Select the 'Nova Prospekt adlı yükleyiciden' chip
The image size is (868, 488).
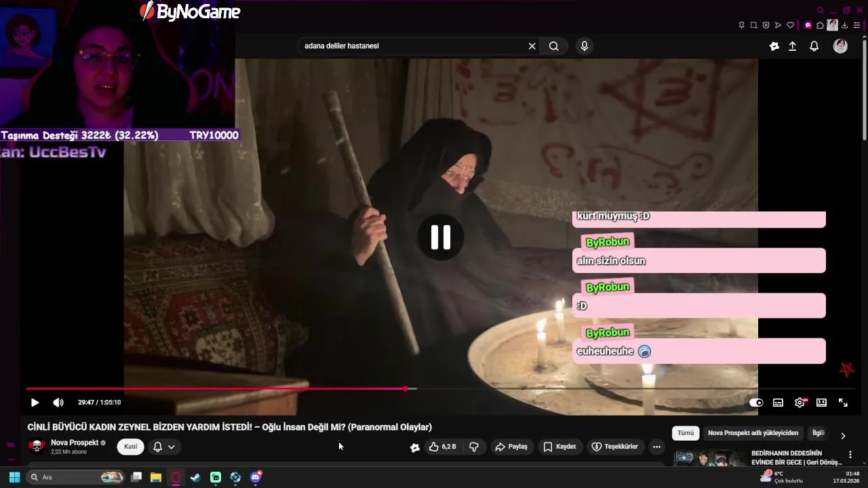[753, 433]
